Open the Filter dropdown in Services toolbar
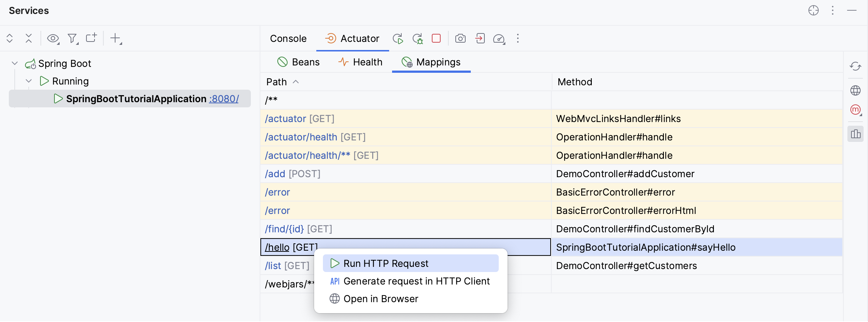The height and width of the screenshot is (322, 868). click(x=73, y=38)
